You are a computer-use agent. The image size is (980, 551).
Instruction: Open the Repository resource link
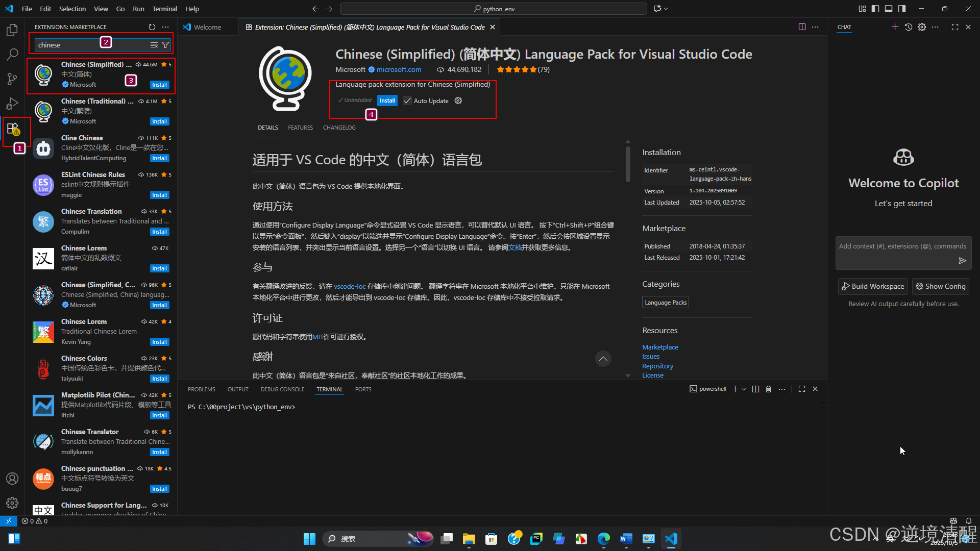657,366
